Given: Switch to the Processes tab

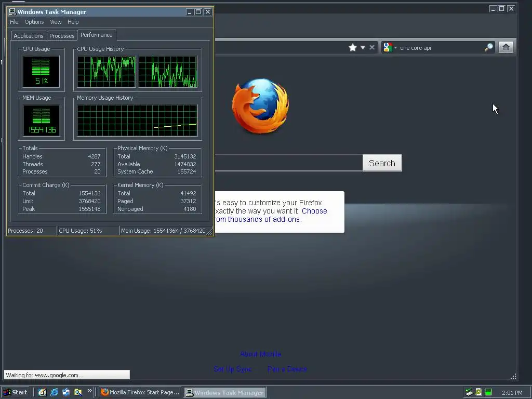Looking at the screenshot, I should coord(62,36).
